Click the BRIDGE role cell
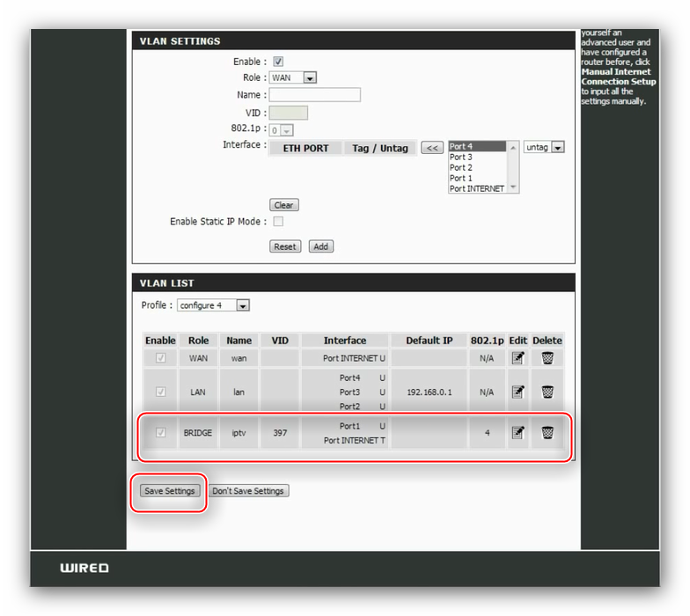Image resolution: width=690 pixels, height=616 pixels. click(197, 433)
